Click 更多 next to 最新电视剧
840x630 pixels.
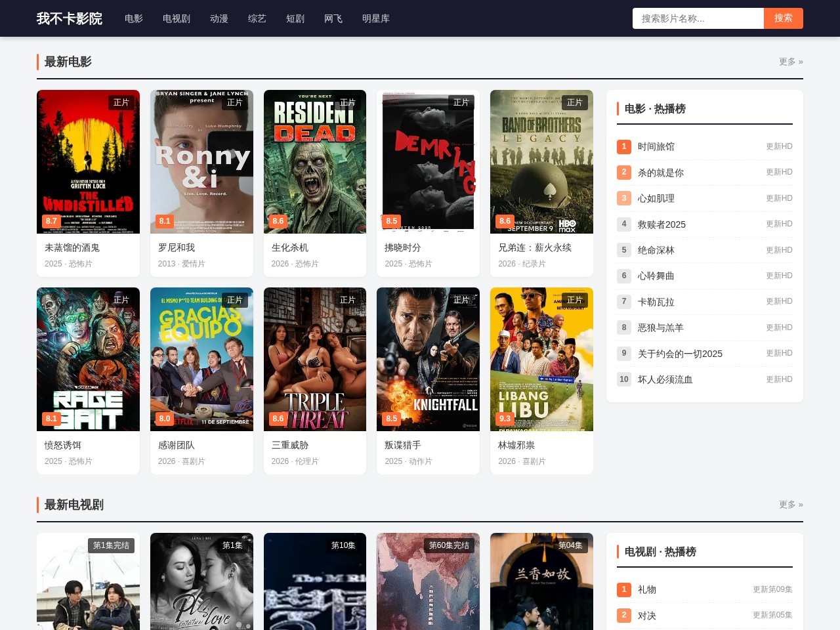[x=791, y=505]
